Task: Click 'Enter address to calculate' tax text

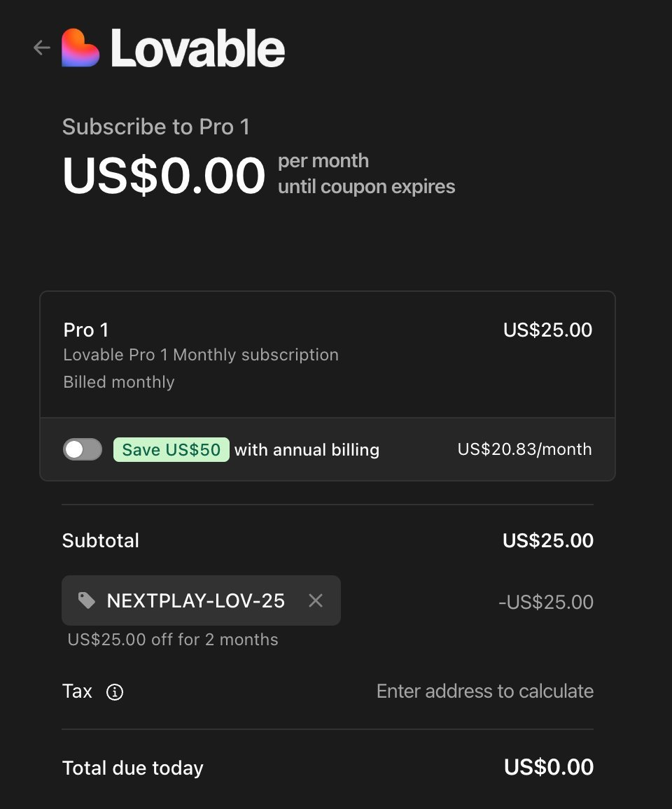Action: [484, 691]
